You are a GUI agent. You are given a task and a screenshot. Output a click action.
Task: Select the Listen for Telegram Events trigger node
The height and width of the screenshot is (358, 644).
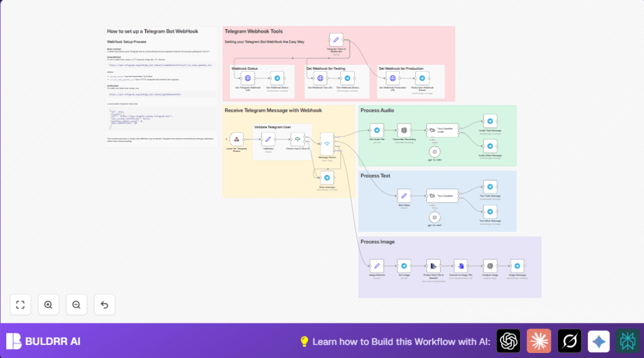(x=236, y=139)
